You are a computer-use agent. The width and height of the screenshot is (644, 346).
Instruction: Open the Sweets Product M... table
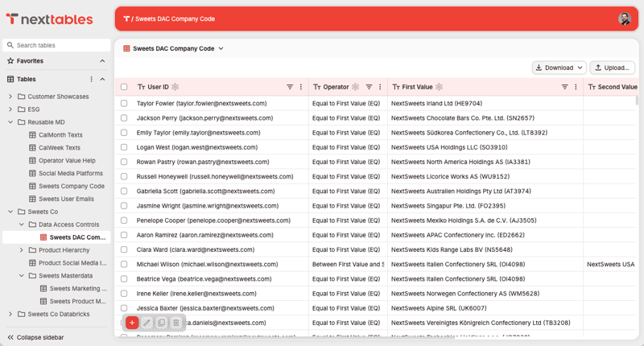coord(77,301)
